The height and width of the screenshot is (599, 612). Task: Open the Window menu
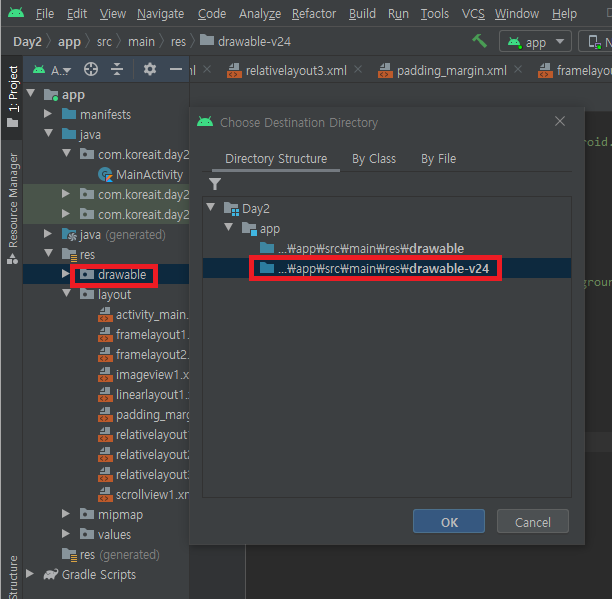pos(517,14)
